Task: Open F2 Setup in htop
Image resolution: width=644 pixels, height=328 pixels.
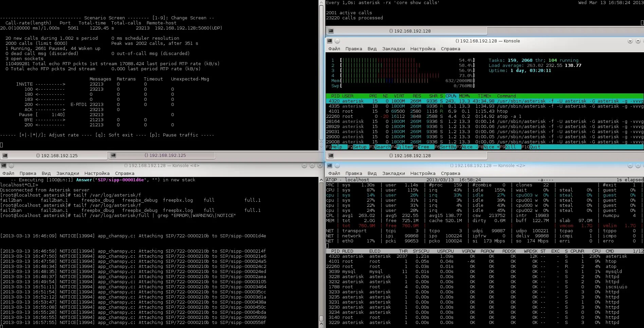Action: coord(358,147)
